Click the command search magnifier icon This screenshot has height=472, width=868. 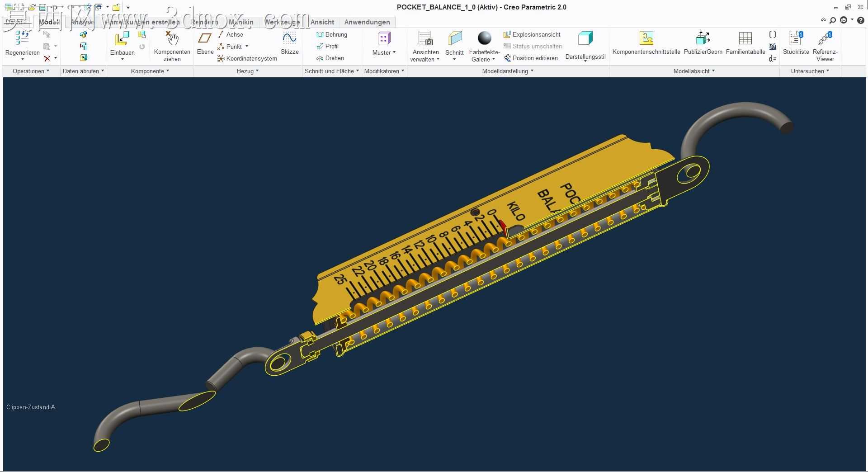(x=833, y=20)
